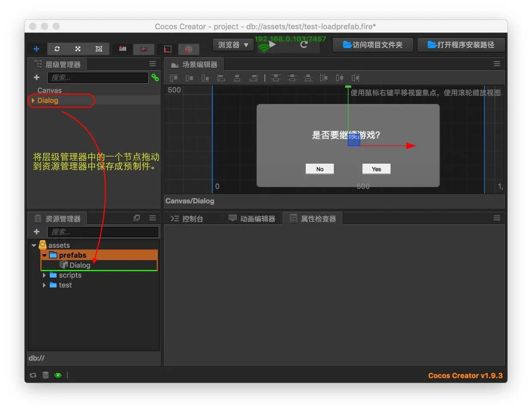This screenshot has width=532, height=412.
Task: Add a new asset in assets panel
Action: coord(36,232)
